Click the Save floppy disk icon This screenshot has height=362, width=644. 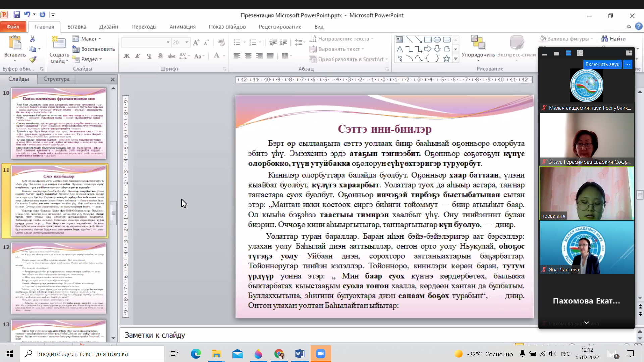tap(17, 15)
